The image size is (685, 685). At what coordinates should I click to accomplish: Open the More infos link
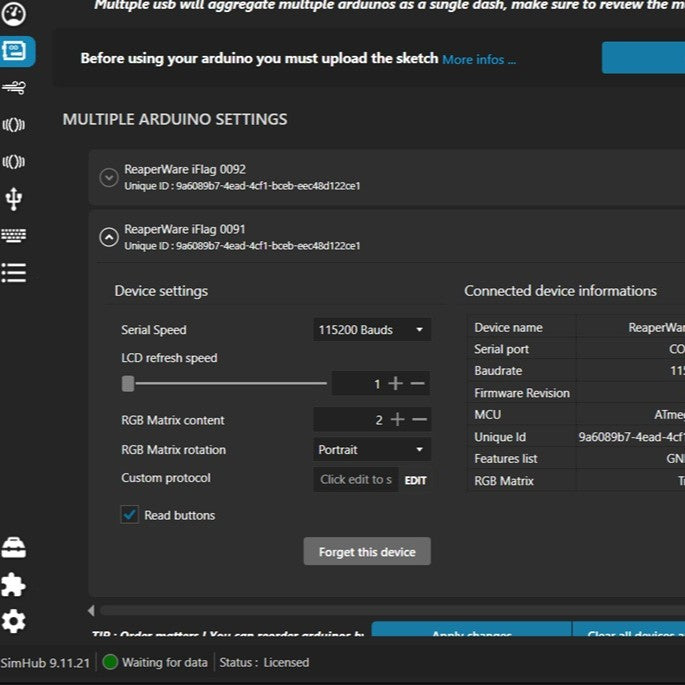pyautogui.click(x=479, y=59)
